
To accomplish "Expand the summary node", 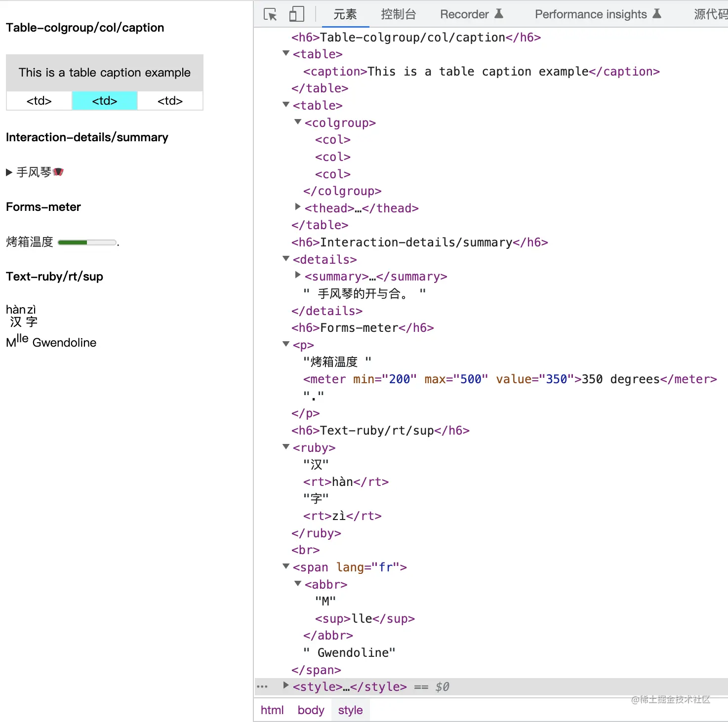I will pyautogui.click(x=298, y=275).
